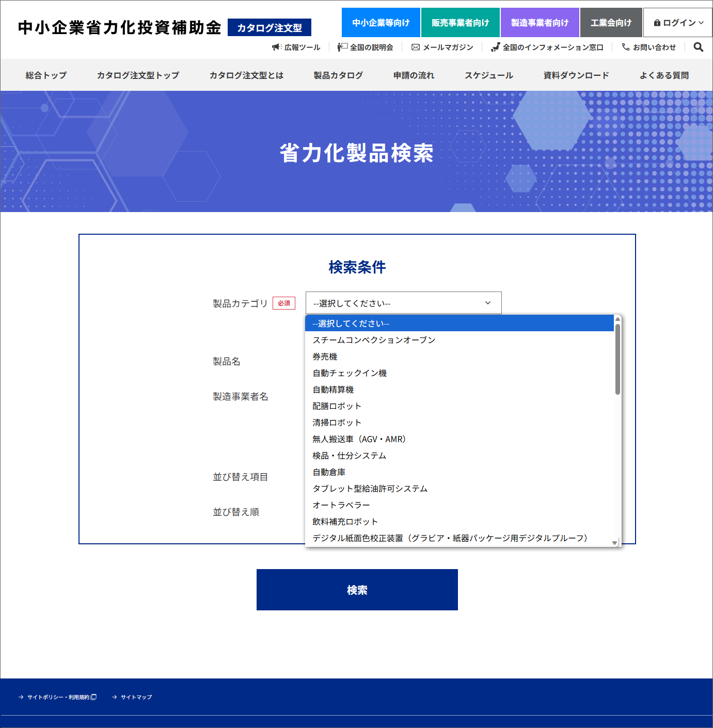
Task: Open カタログ注文型とは menu item
Action: [x=247, y=75]
